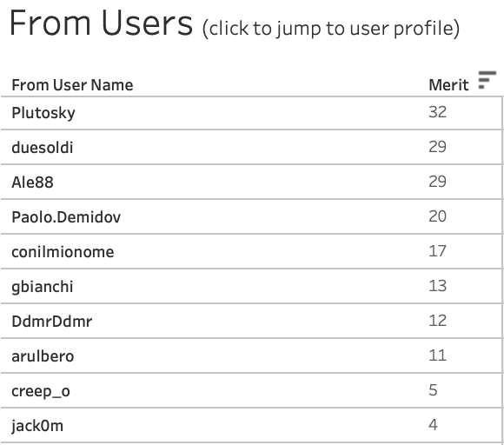Click the creep_o user name

pyautogui.click(x=41, y=392)
